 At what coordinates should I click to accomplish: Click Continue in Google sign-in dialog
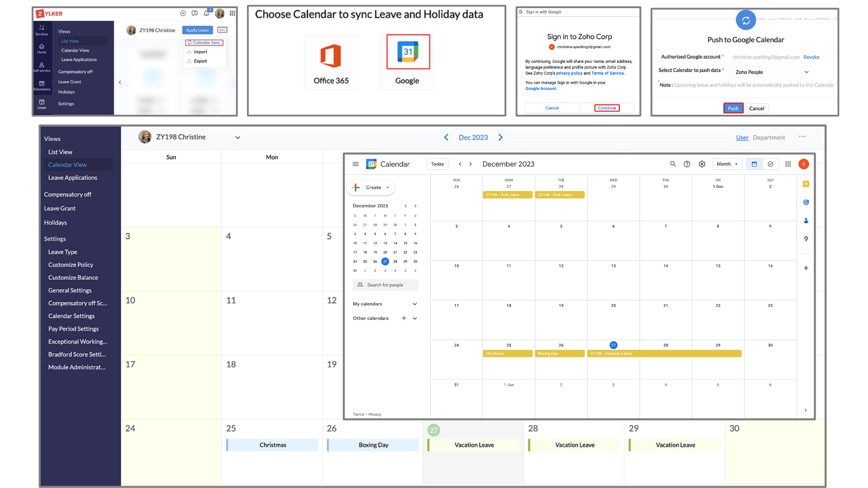click(607, 108)
